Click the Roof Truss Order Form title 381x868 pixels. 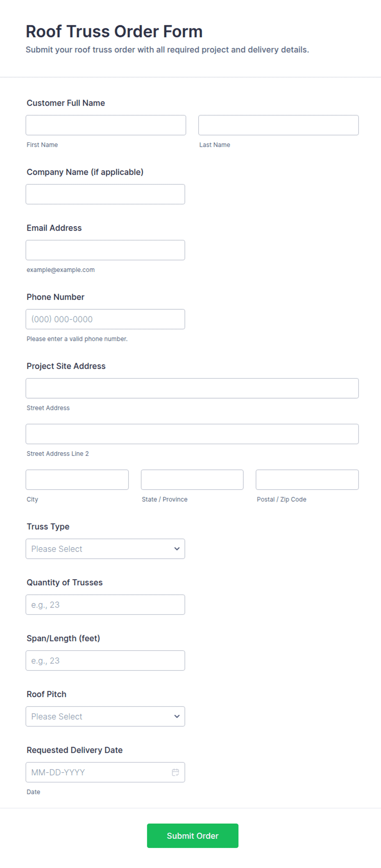(x=114, y=31)
